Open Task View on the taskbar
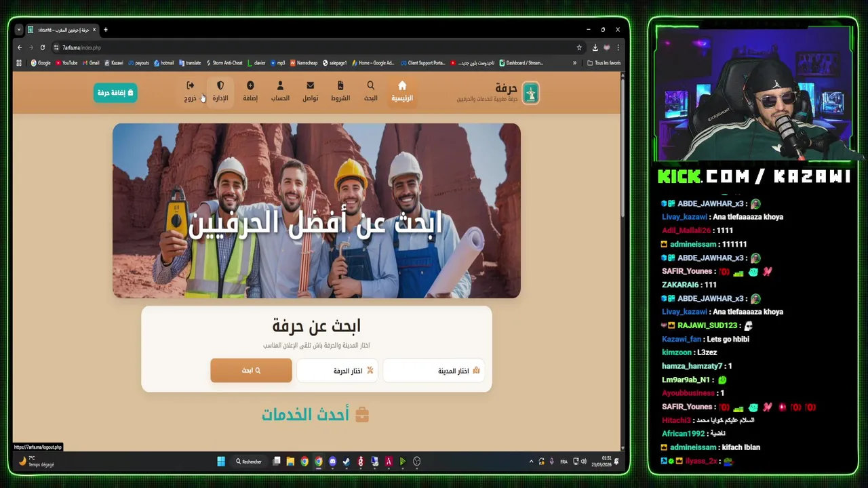This screenshot has width=868, height=488. tap(276, 462)
